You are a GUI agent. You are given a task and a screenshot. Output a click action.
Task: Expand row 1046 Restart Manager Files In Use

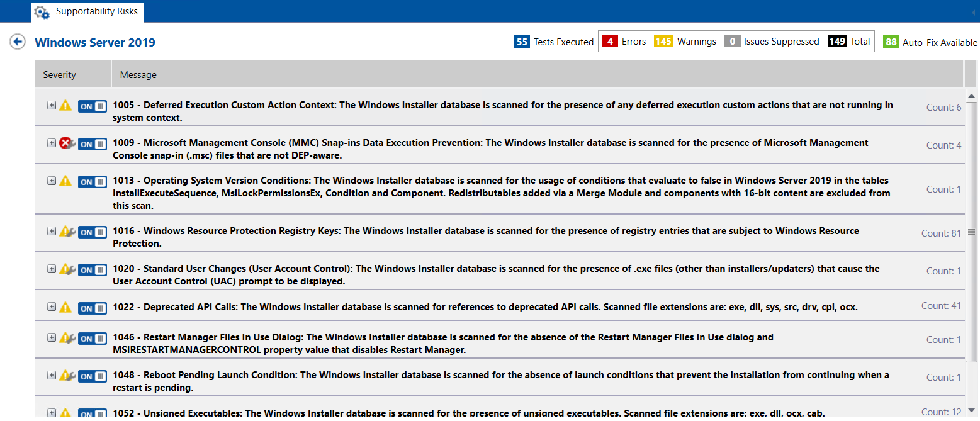(x=52, y=337)
